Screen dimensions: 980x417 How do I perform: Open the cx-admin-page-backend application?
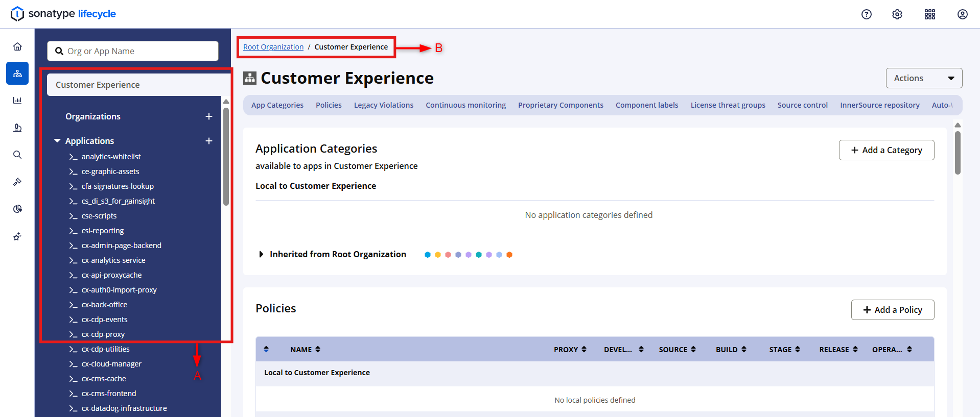tap(122, 246)
